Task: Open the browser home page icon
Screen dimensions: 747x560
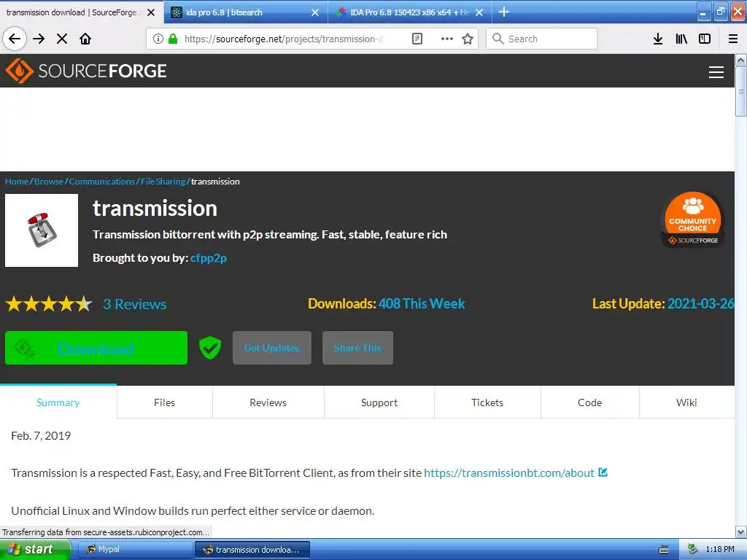Action: [85, 39]
